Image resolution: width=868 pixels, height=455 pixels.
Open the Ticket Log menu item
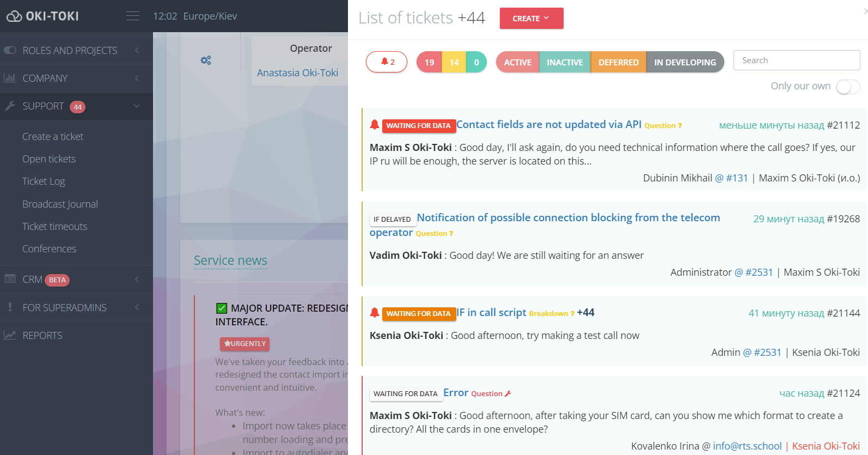click(x=44, y=181)
